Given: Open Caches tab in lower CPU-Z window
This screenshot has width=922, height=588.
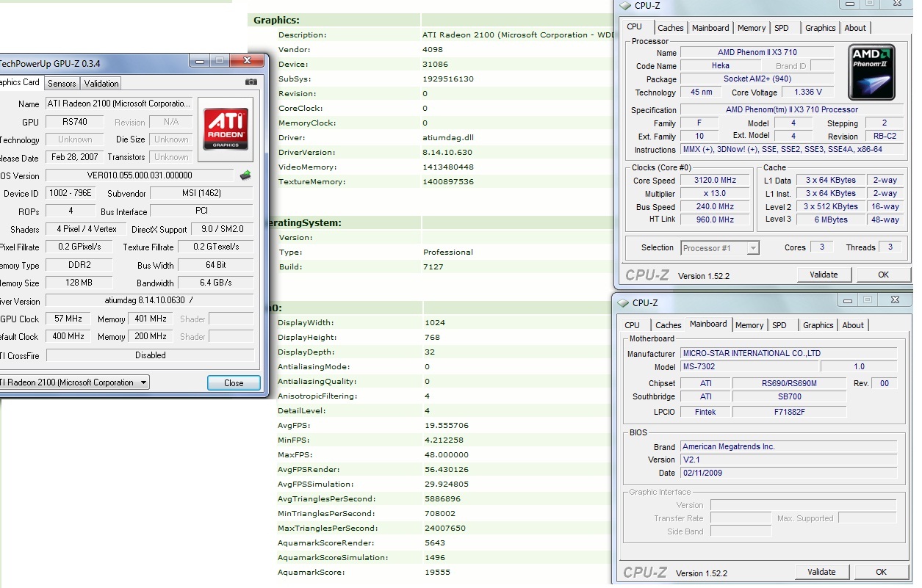Looking at the screenshot, I should (668, 325).
